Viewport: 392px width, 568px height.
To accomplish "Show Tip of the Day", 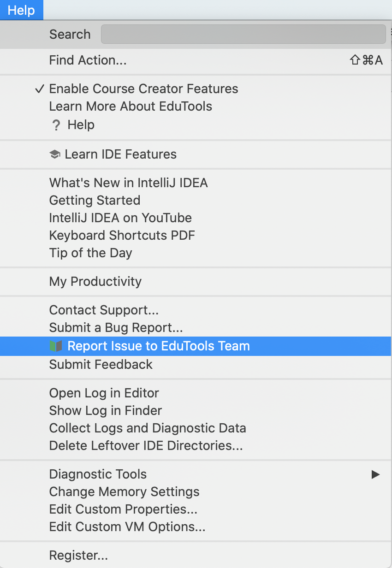I will tap(196, 253).
